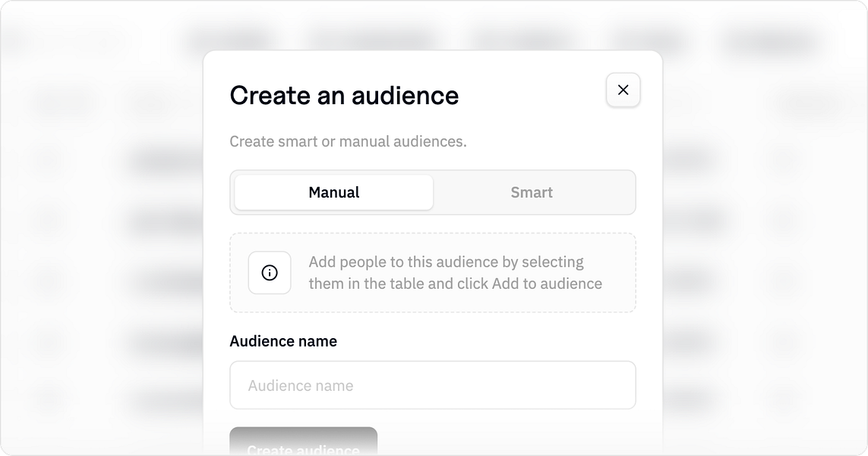
Task: Click the Create smart or manual audiences subtitle
Action: pos(349,141)
